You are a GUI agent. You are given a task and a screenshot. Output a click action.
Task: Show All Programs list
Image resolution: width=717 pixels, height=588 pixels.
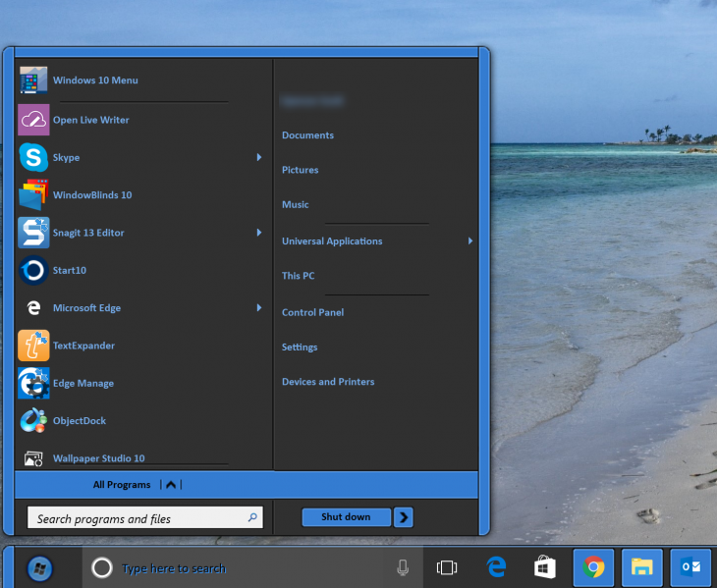point(122,485)
